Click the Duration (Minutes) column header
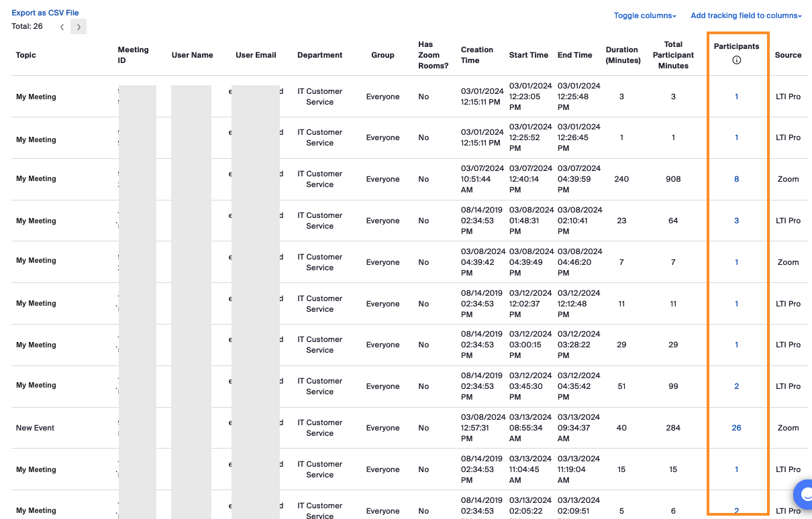 (x=621, y=55)
